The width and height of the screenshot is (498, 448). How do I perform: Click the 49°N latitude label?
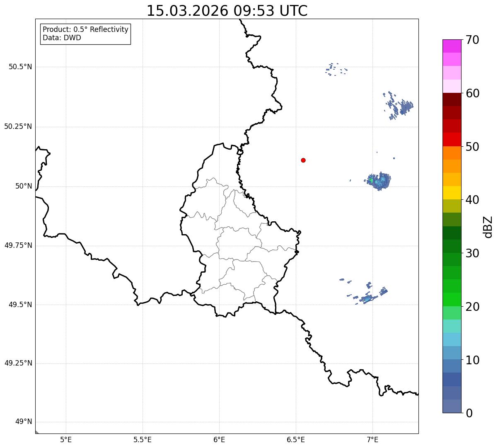click(x=24, y=422)
